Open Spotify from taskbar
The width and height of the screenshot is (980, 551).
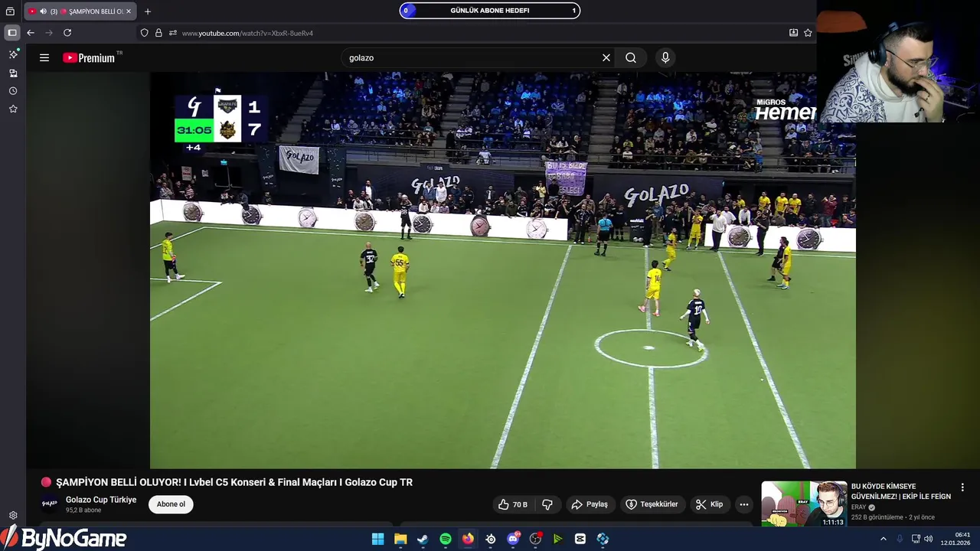coord(446,539)
